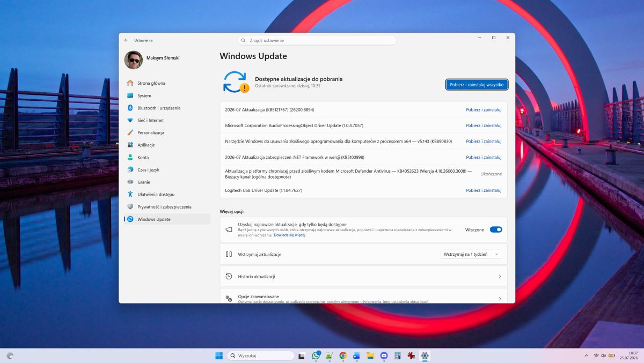Expand the pause duration dropdown arrow

pos(496,254)
